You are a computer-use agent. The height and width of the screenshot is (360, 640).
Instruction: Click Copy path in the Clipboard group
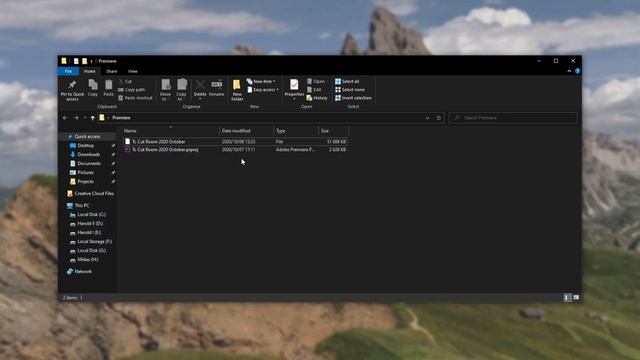tap(131, 90)
